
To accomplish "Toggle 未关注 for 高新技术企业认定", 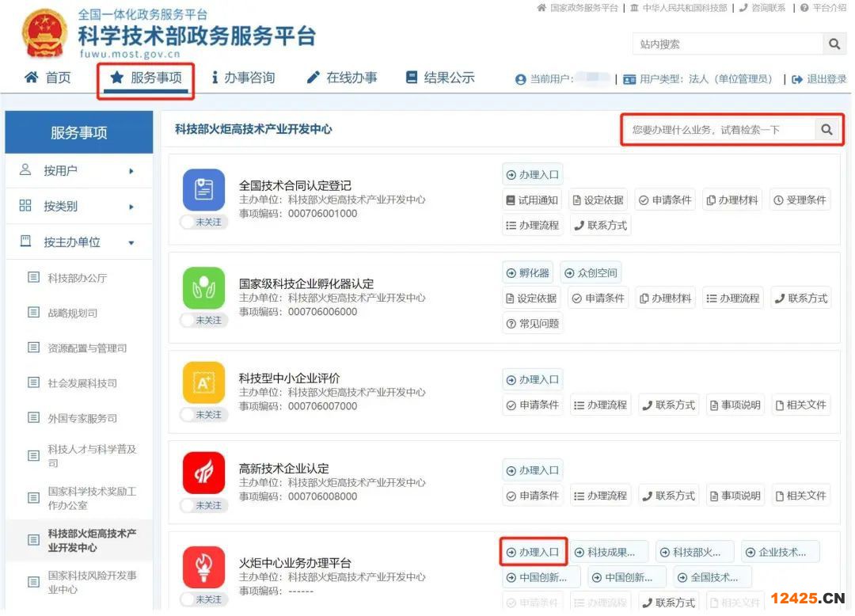I will 203,505.
